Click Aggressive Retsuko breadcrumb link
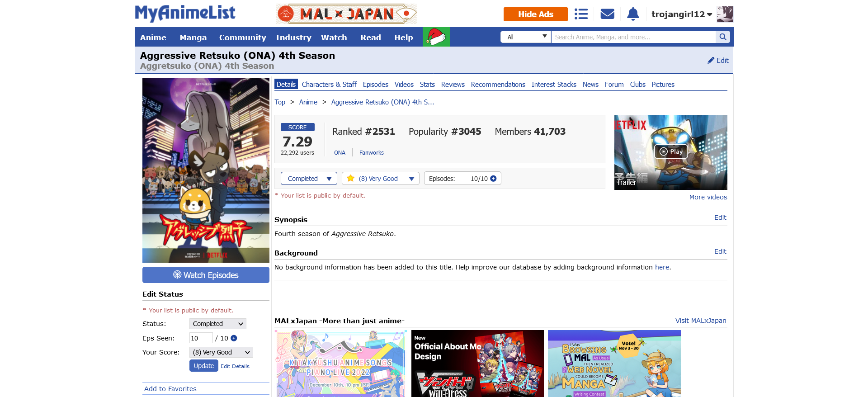The height and width of the screenshot is (397, 868). pos(382,102)
